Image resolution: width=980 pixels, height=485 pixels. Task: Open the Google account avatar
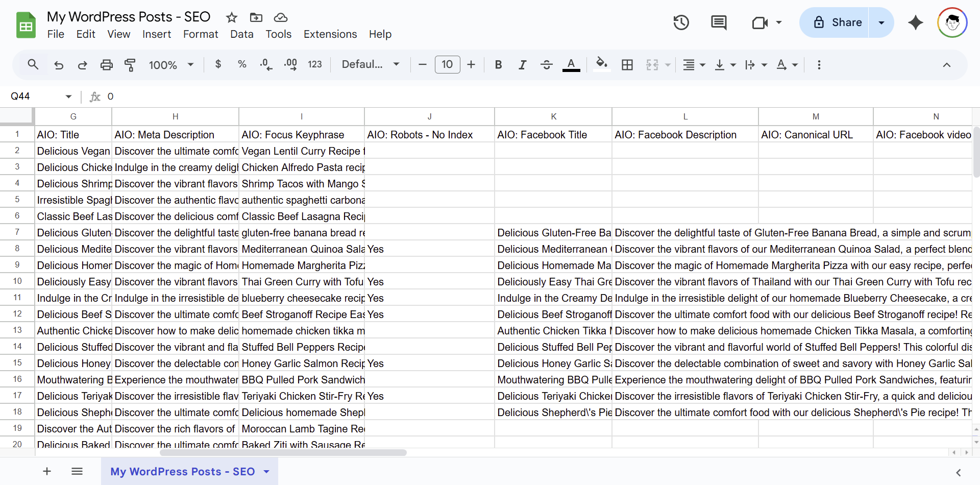point(952,22)
